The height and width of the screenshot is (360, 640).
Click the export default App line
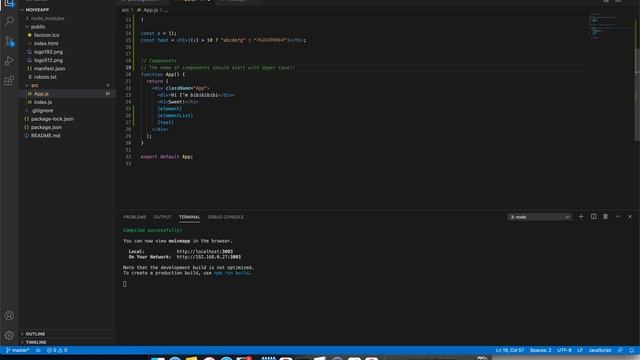167,156
